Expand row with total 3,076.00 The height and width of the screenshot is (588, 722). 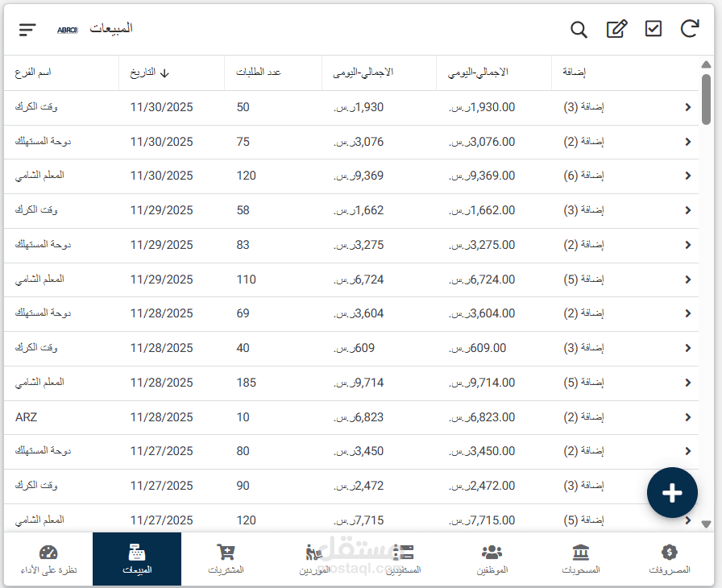[x=688, y=142]
